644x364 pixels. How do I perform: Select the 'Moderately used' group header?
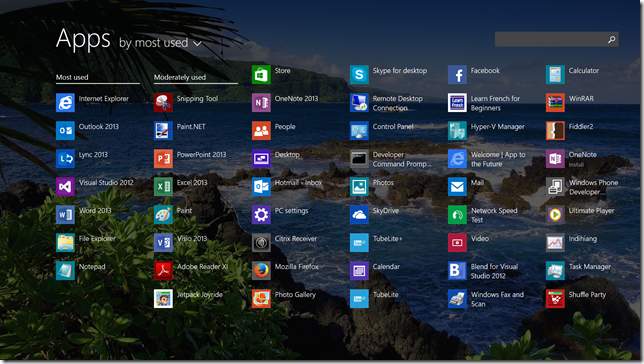[x=180, y=77]
